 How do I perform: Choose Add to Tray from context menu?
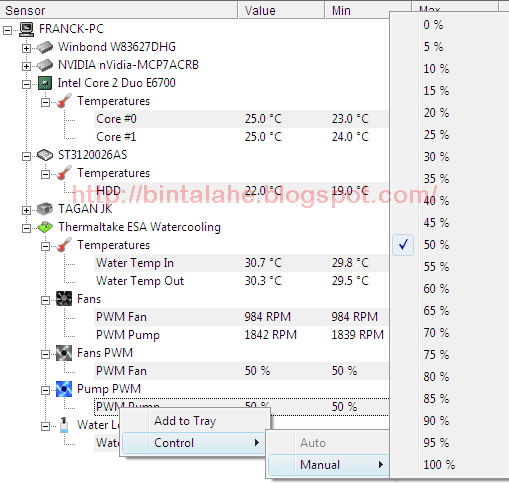pos(195,421)
